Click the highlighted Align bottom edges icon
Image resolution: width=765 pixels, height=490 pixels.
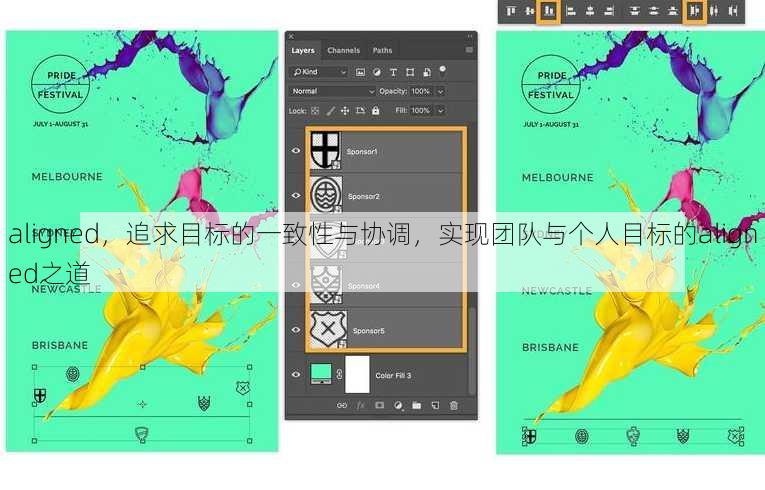[549, 11]
